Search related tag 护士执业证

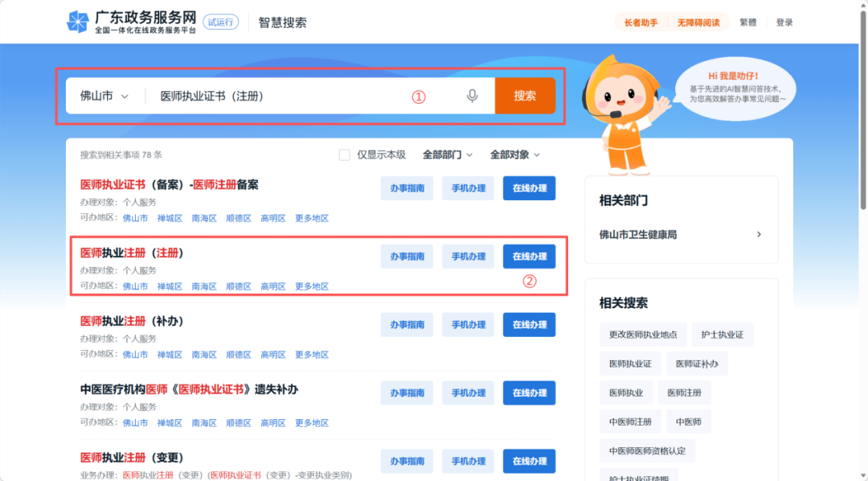723,335
